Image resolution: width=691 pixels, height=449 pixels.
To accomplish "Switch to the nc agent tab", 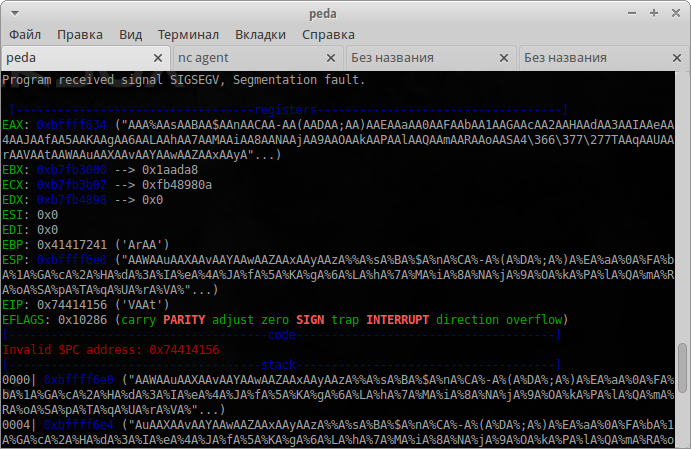I will pos(258,58).
